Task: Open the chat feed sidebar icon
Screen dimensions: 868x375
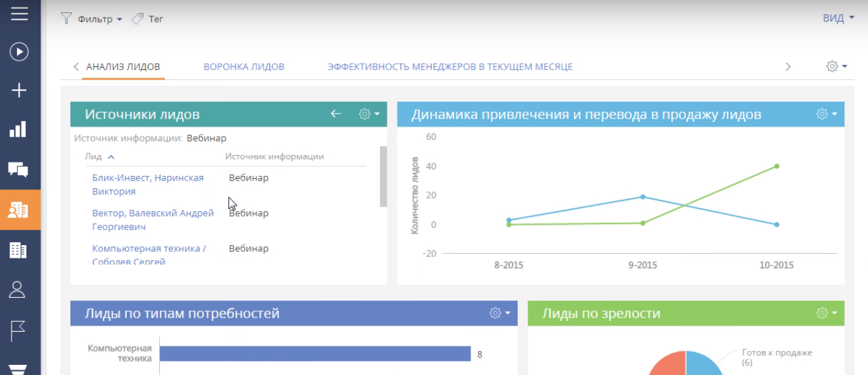Action: tap(18, 170)
